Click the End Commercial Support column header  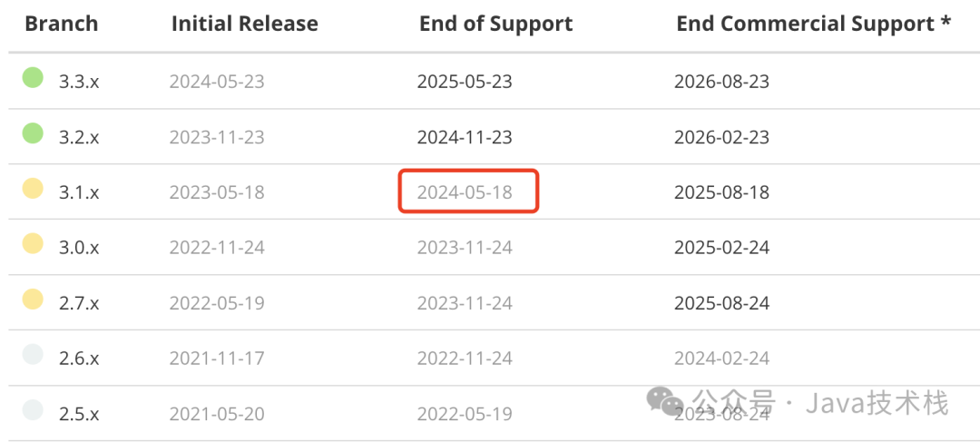(x=813, y=25)
